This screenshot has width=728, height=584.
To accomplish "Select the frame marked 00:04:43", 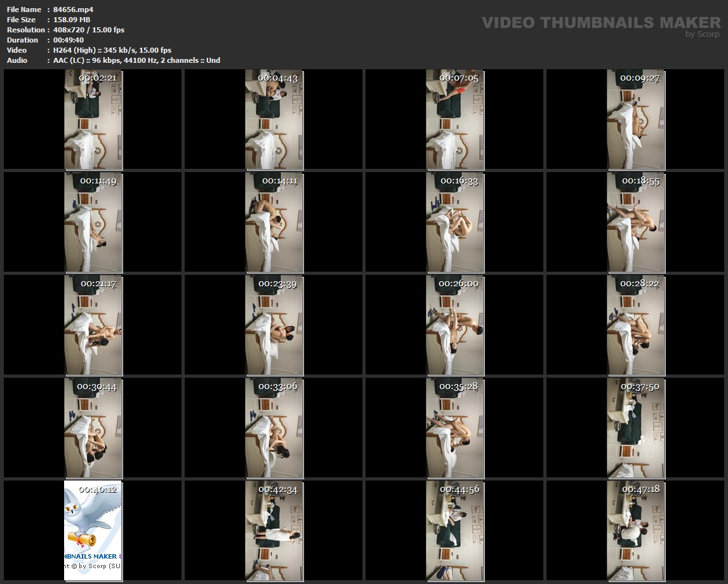I will [274, 120].
